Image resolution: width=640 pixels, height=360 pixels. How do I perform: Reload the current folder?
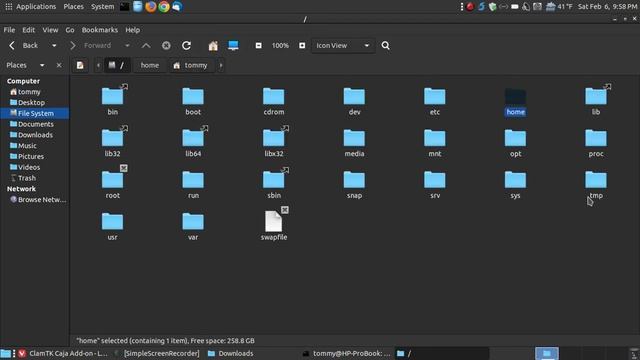(x=187, y=46)
